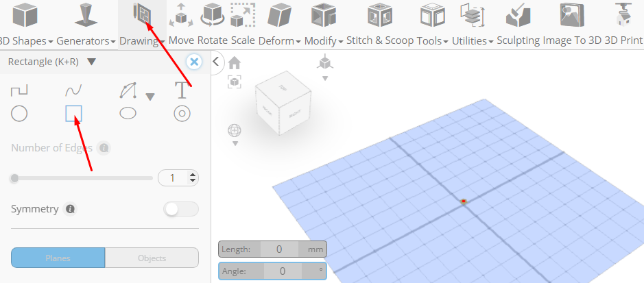Click the Angle input field
Viewport: 644px width, 283px height.
point(283,271)
